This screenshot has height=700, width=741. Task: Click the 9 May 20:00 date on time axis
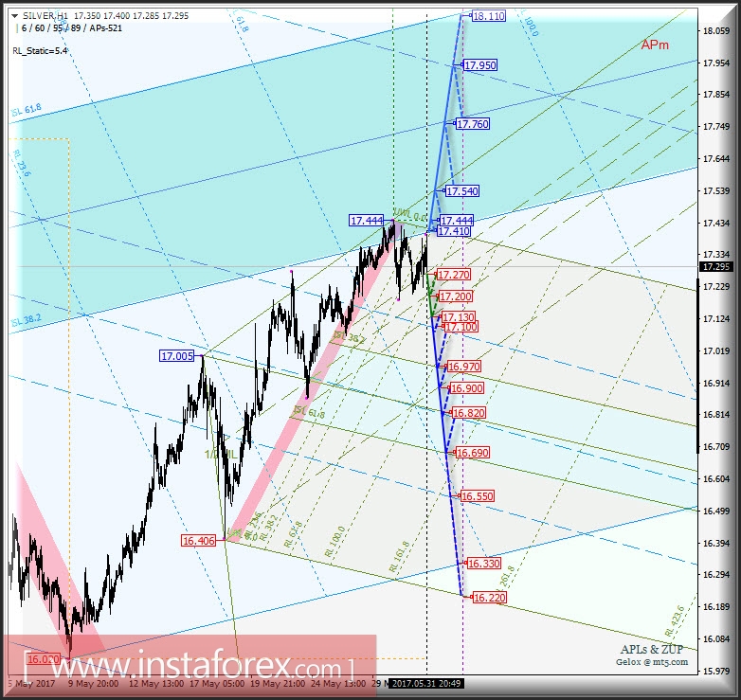tap(93, 684)
